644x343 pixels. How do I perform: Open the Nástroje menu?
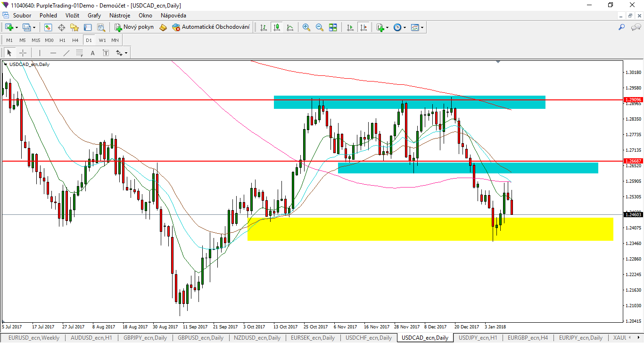(120, 15)
